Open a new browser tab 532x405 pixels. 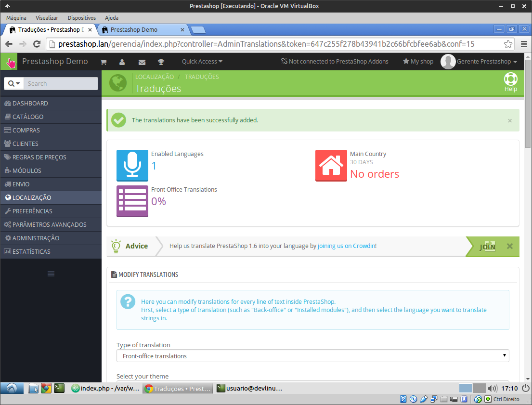[198, 30]
